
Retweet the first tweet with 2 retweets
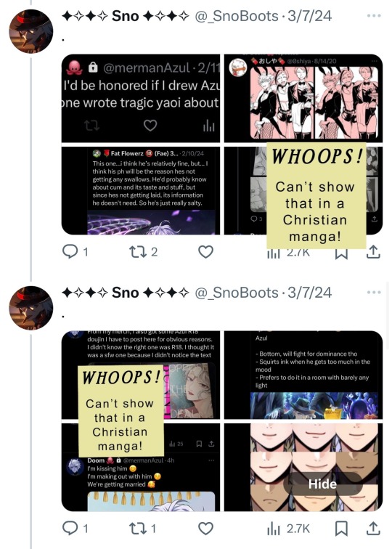[143, 251]
